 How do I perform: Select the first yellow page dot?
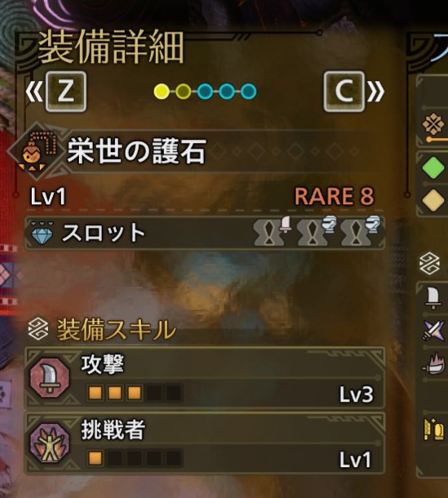point(162,91)
